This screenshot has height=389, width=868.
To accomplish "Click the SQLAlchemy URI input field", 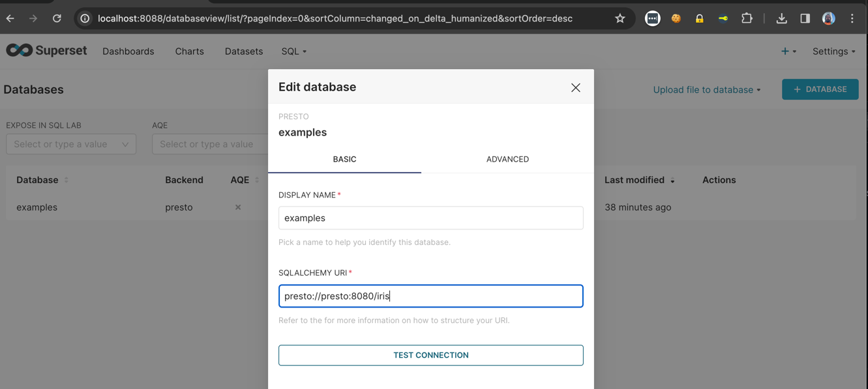I will point(430,296).
